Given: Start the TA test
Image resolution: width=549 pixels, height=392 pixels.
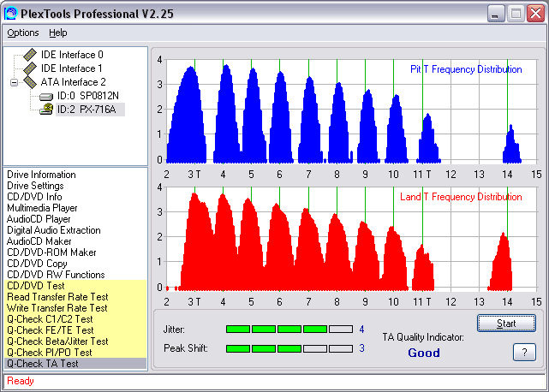Looking at the screenshot, I should pyautogui.click(x=506, y=323).
